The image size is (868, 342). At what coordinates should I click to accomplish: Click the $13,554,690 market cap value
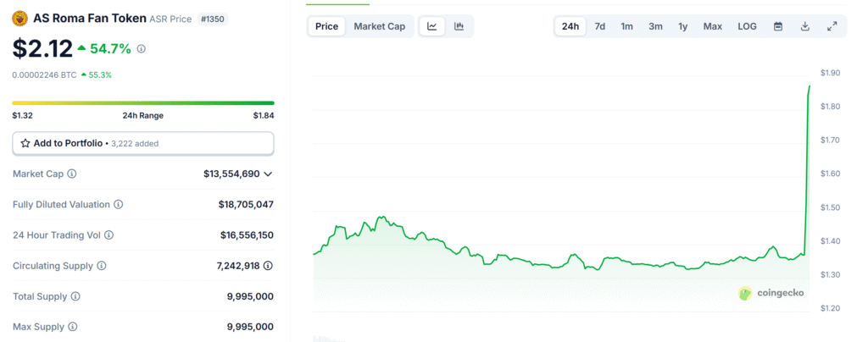point(231,174)
